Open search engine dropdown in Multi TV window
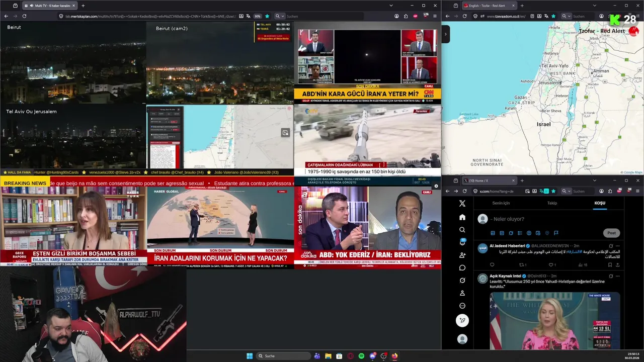Screen dimensions: 644x362 [279, 16]
